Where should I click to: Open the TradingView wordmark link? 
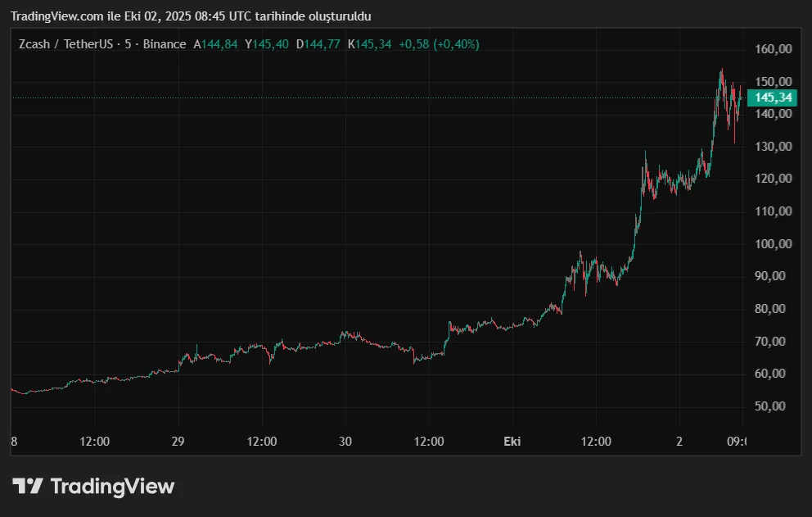112,487
